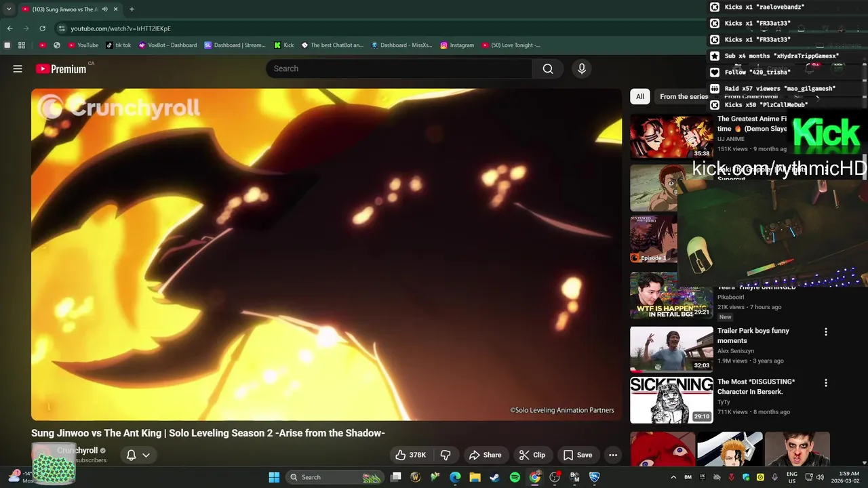The height and width of the screenshot is (488, 868).
Task: Open options for Trailer Park boys funny moments
Action: point(825,332)
